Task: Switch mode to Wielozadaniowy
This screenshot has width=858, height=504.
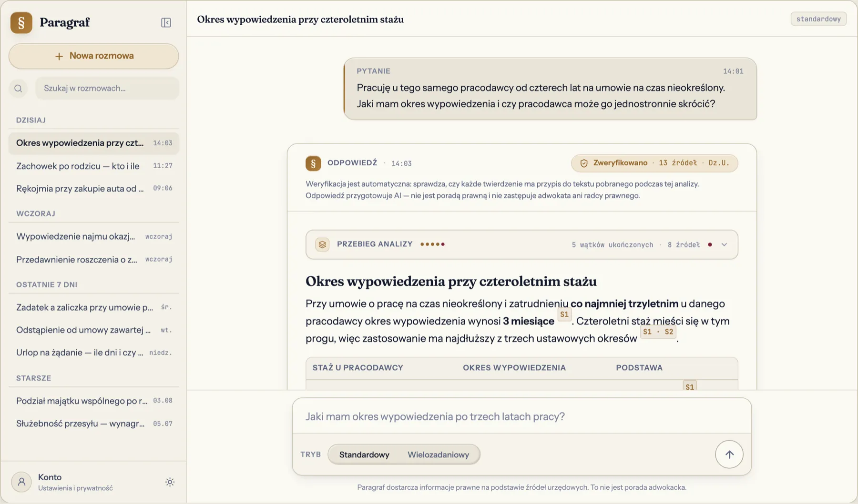Action: click(438, 454)
